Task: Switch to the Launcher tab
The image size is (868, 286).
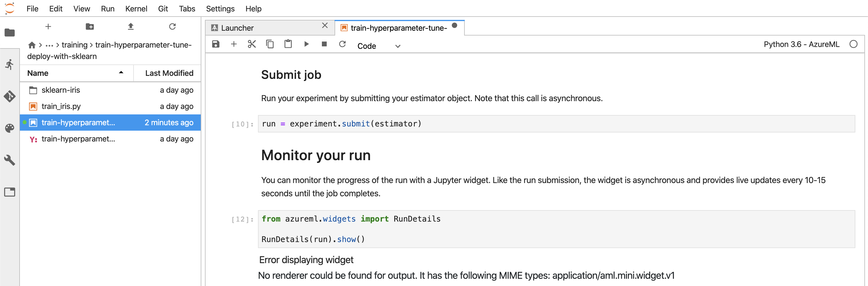Action: point(237,28)
